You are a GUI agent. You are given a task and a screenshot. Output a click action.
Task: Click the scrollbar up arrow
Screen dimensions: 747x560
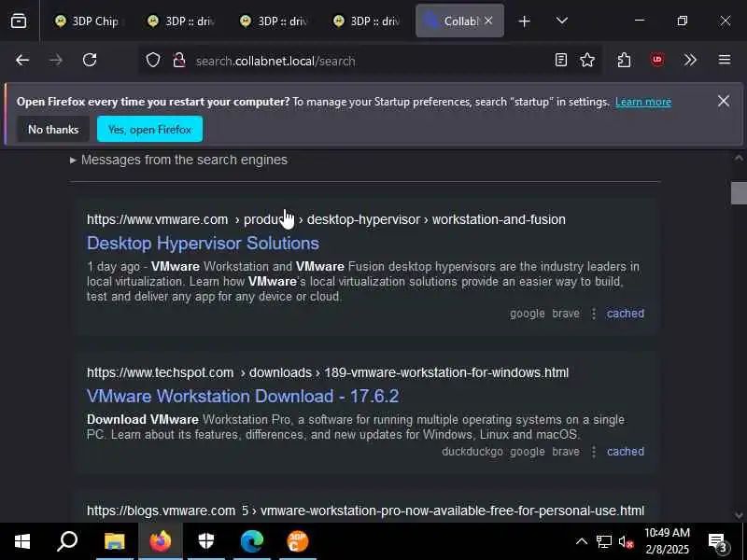[739, 158]
